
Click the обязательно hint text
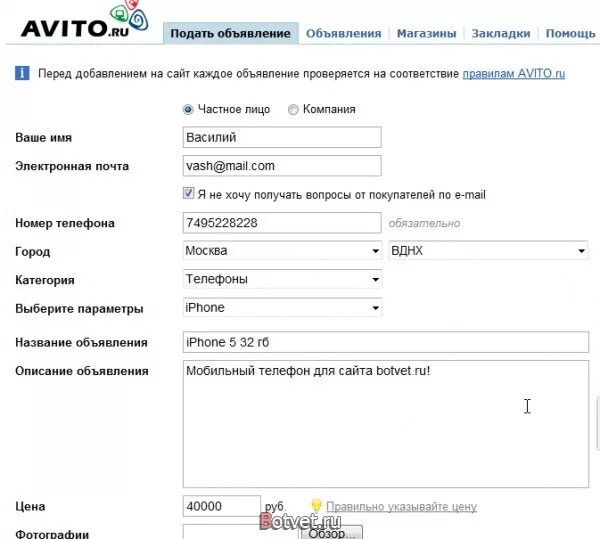424,223
